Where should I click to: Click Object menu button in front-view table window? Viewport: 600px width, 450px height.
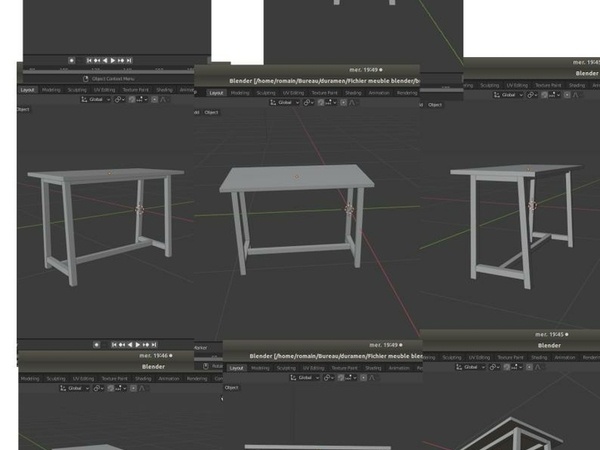tap(211, 113)
